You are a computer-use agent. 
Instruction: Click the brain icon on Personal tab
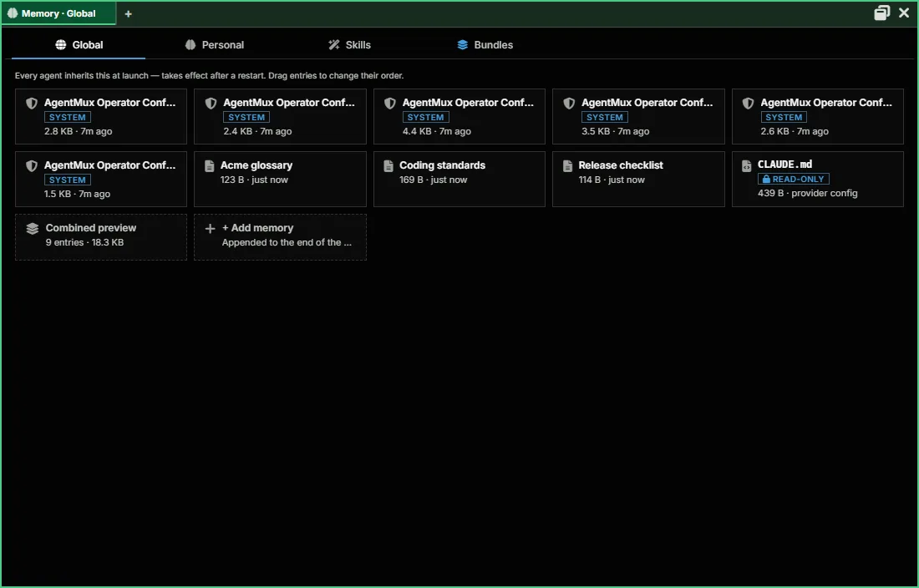(190, 45)
